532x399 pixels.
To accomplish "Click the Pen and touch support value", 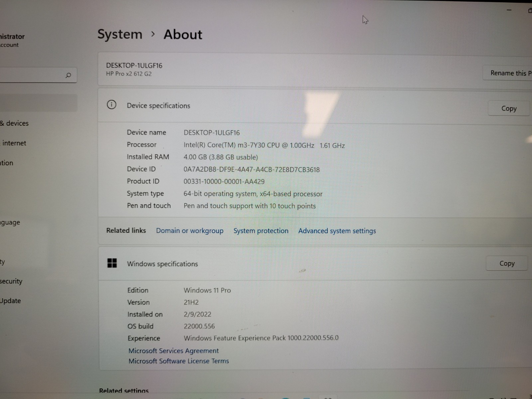I will point(250,206).
